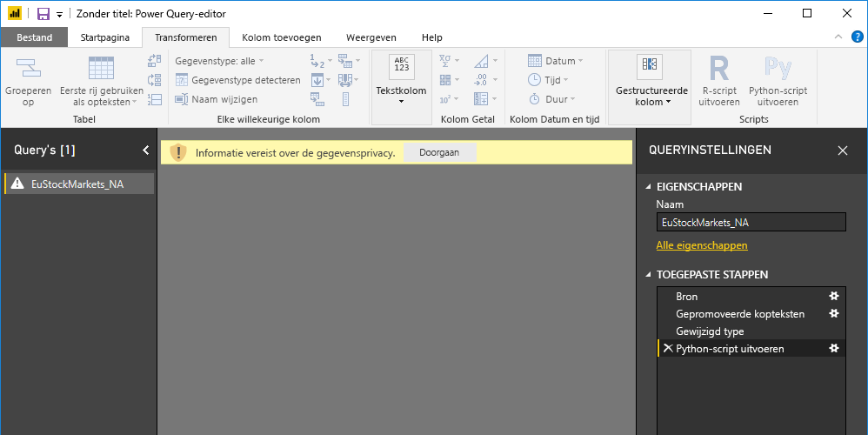
Task: Open the Gegevenstype: alle dropdown
Action: coord(219,61)
